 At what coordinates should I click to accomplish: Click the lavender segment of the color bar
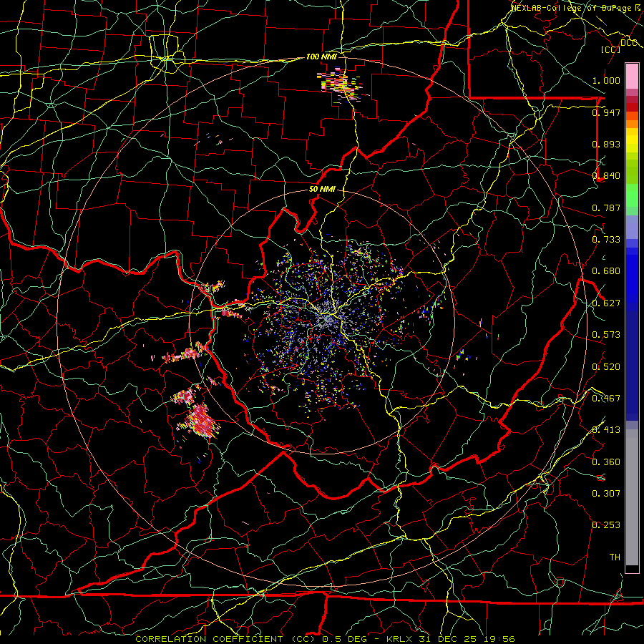point(632,227)
